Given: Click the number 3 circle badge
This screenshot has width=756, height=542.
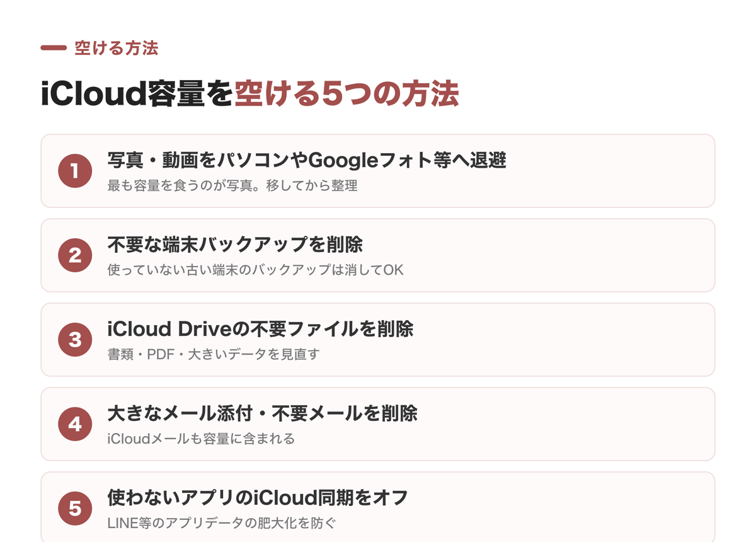Looking at the screenshot, I should (x=75, y=340).
